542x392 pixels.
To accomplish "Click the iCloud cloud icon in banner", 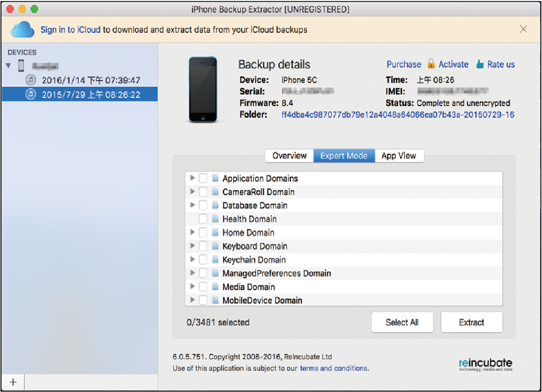I will [x=22, y=29].
